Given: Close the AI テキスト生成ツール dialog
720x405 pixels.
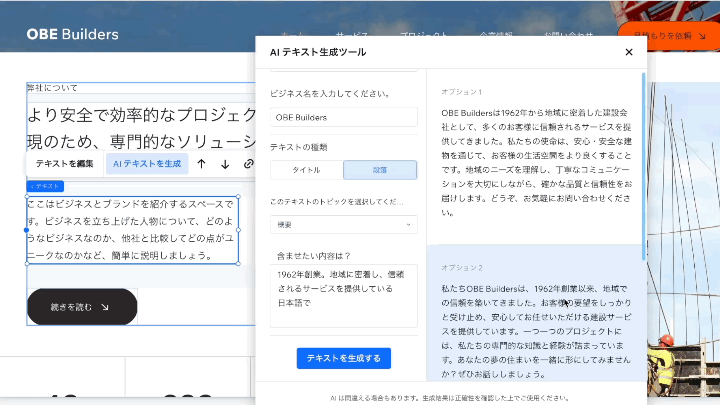Looking at the screenshot, I should click(629, 52).
